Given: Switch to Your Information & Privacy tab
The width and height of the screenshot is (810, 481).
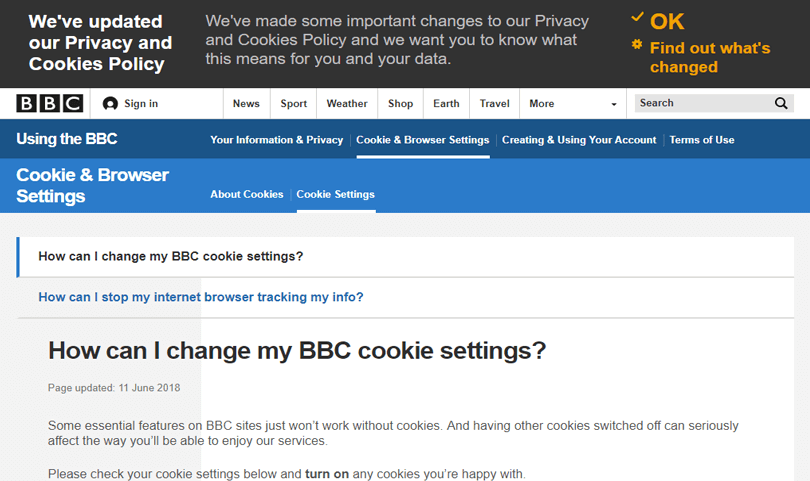Looking at the screenshot, I should pyautogui.click(x=276, y=140).
